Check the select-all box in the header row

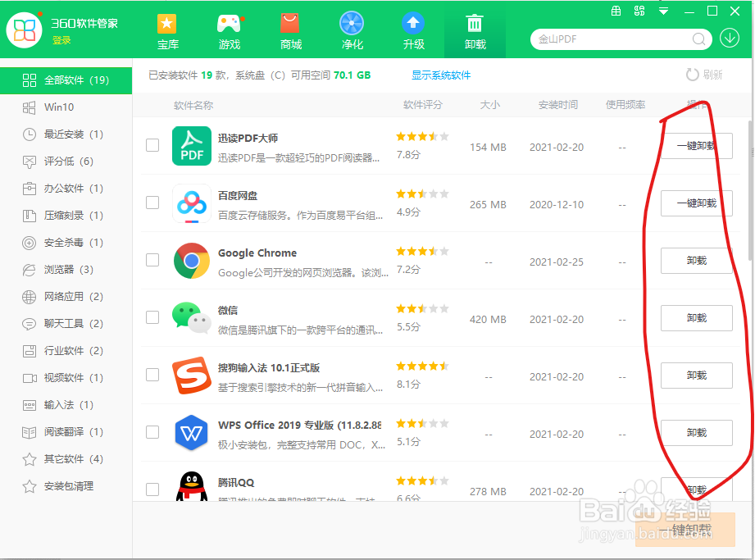152,105
